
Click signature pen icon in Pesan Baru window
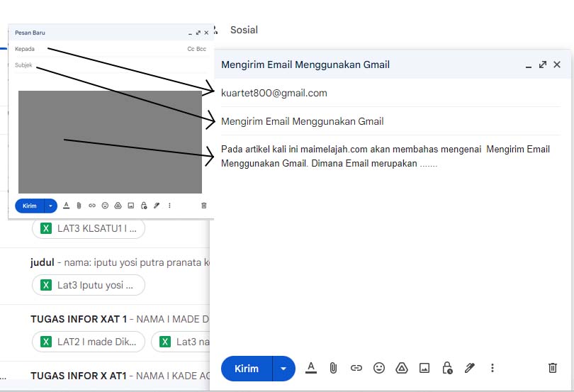pyautogui.click(x=157, y=206)
